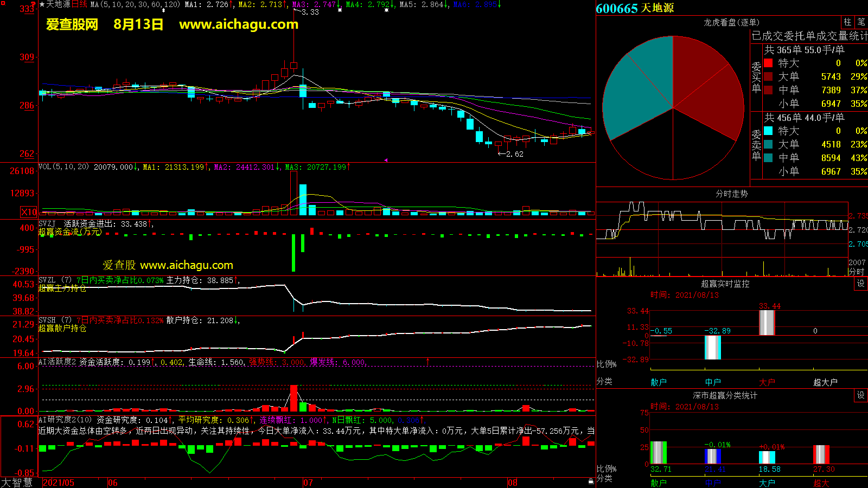Click the small red square top-left corner
The image size is (868, 488).
point(34,3)
